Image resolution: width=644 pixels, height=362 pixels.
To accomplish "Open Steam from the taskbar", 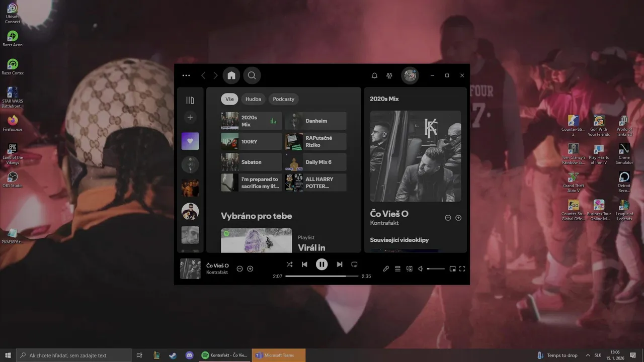I will (x=173, y=355).
